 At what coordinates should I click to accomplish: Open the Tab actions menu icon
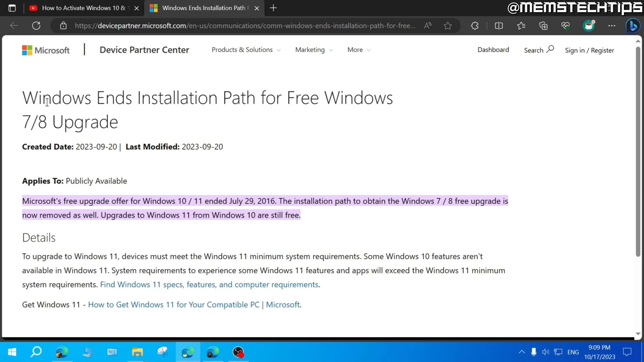tap(12, 8)
